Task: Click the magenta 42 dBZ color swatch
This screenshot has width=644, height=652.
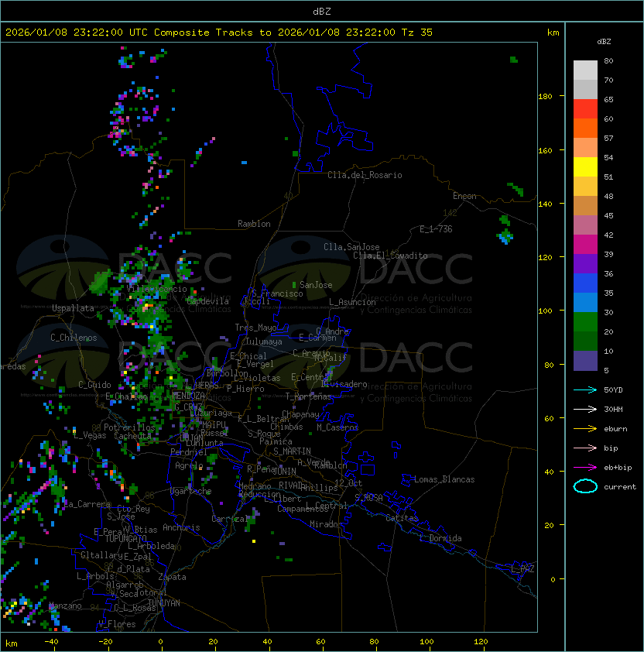Action: pyautogui.click(x=585, y=244)
